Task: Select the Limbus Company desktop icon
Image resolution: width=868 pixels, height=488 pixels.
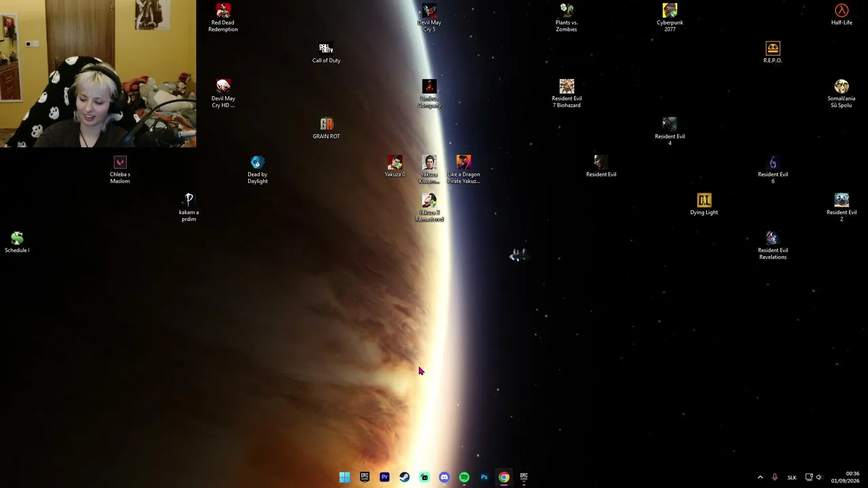Action: click(x=429, y=94)
